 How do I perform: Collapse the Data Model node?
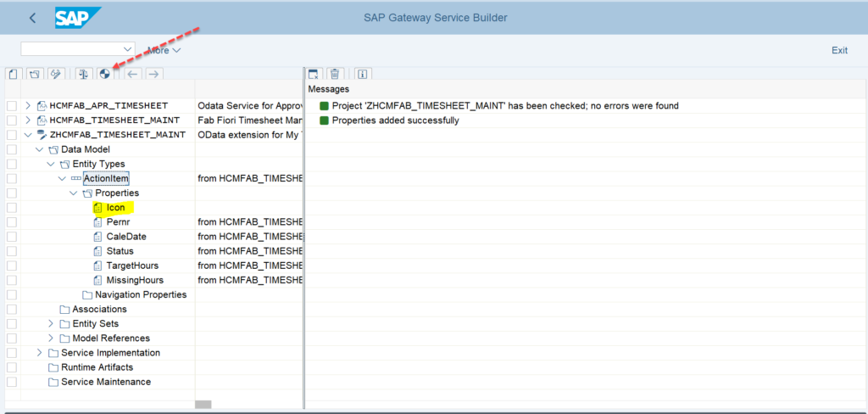pos(39,149)
